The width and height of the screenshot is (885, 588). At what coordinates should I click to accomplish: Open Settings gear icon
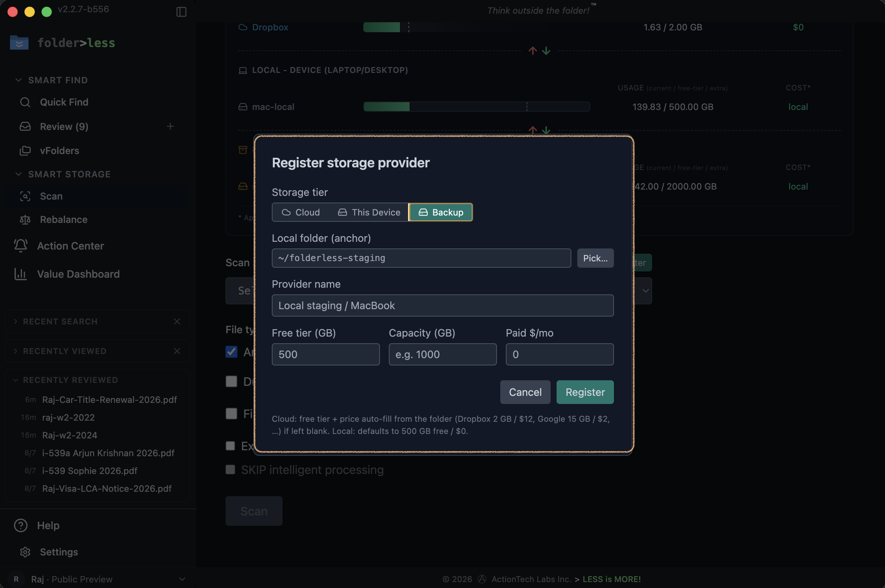(25, 552)
